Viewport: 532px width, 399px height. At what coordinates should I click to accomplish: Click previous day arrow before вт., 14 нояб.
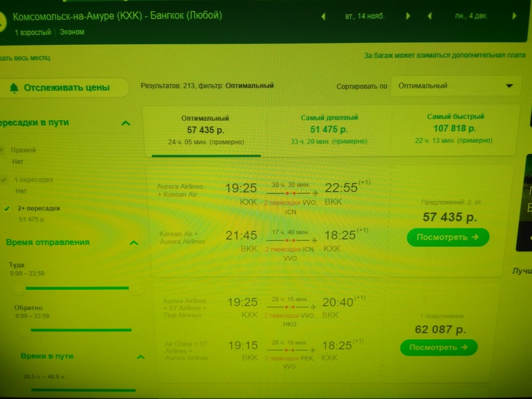[324, 16]
